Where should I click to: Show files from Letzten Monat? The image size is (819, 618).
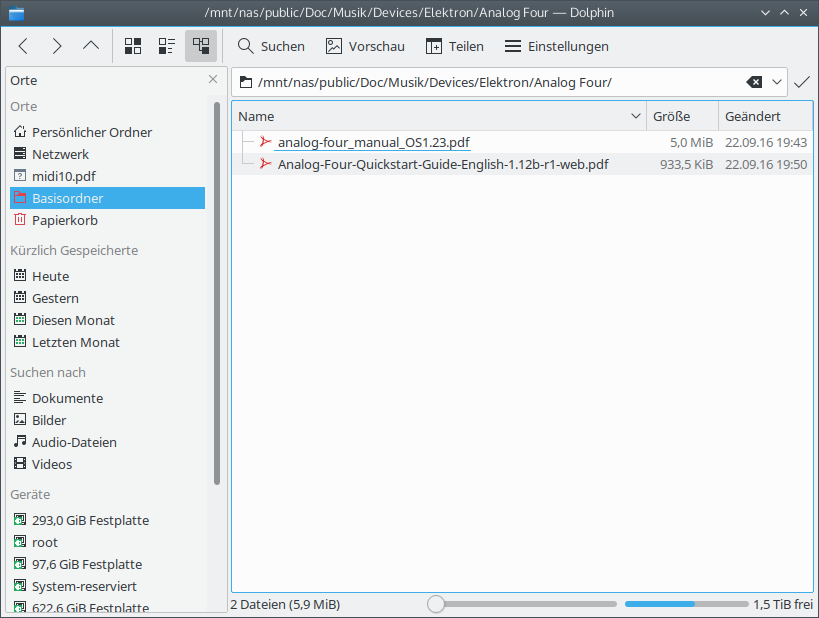[107, 342]
